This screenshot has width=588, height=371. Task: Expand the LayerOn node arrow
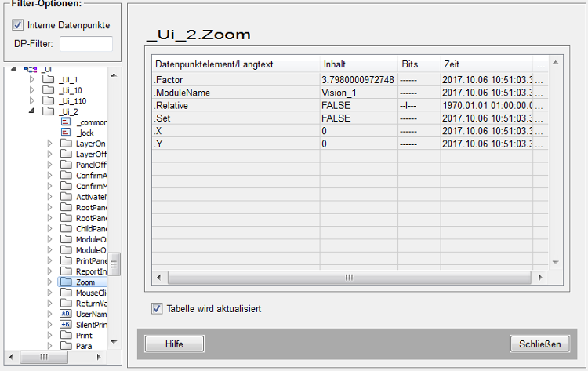pos(50,144)
